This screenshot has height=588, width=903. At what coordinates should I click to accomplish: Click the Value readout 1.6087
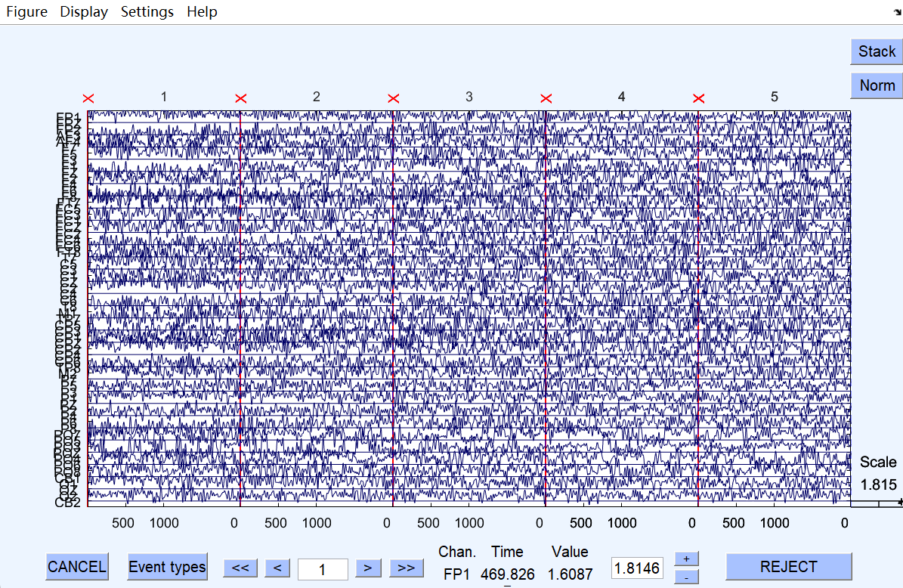click(570, 574)
